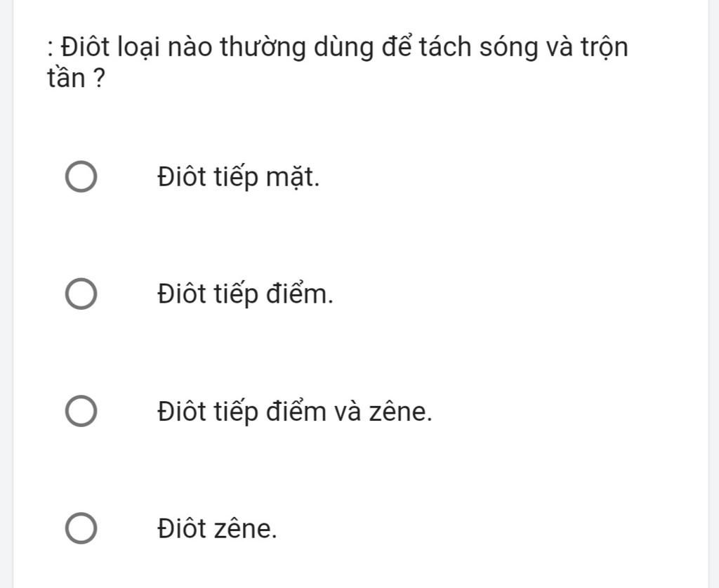The height and width of the screenshot is (588, 719).
Task: Click the "Điôt tiếp điểm." answer label
Action: tap(245, 294)
